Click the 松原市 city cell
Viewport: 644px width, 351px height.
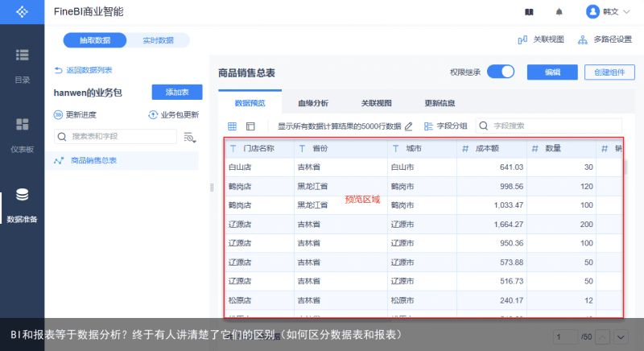click(x=422, y=300)
